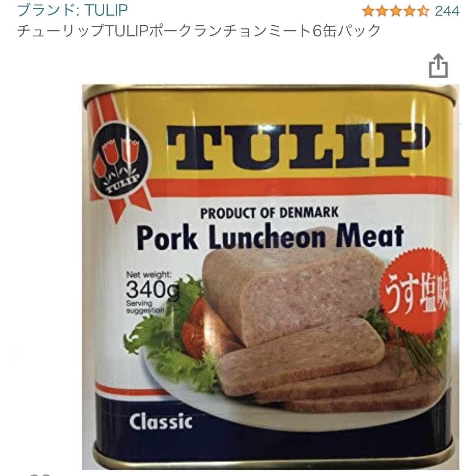Open the 244 customer reviews count

tap(447, 11)
